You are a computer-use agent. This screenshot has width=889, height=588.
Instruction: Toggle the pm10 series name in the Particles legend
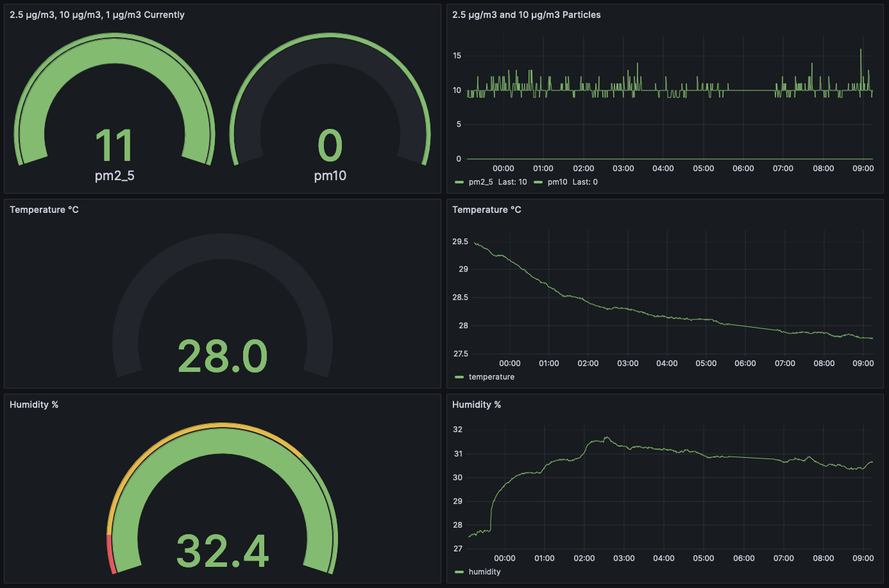pos(557,182)
